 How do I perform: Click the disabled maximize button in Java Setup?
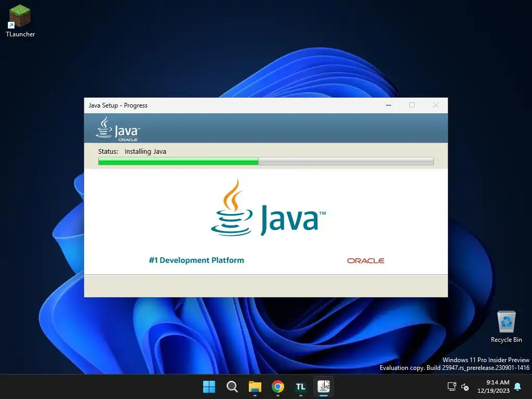coord(412,105)
